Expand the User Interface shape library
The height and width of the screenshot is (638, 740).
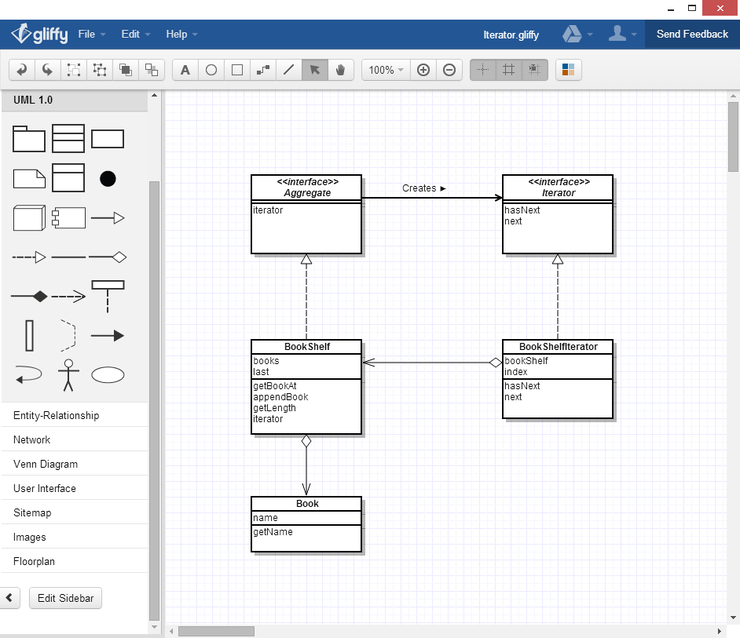click(x=74, y=488)
